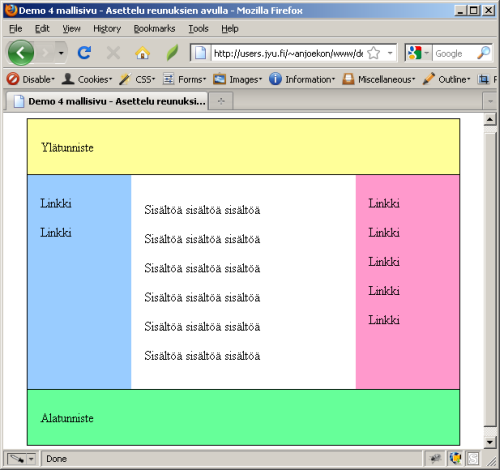Screen dimensions: 500x470
Task: Expand the URL bar history dropdown
Action: [x=390, y=53]
